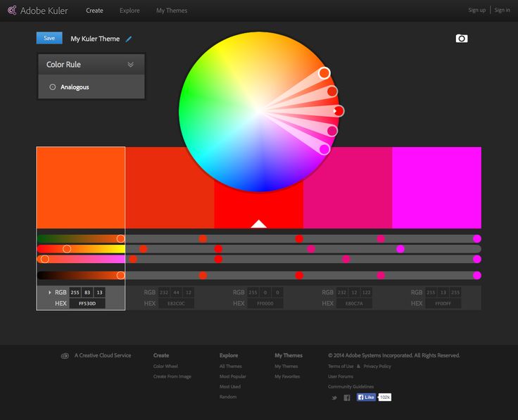Click the Twitter bird icon in footer
The image size is (518, 420).
[x=334, y=397]
